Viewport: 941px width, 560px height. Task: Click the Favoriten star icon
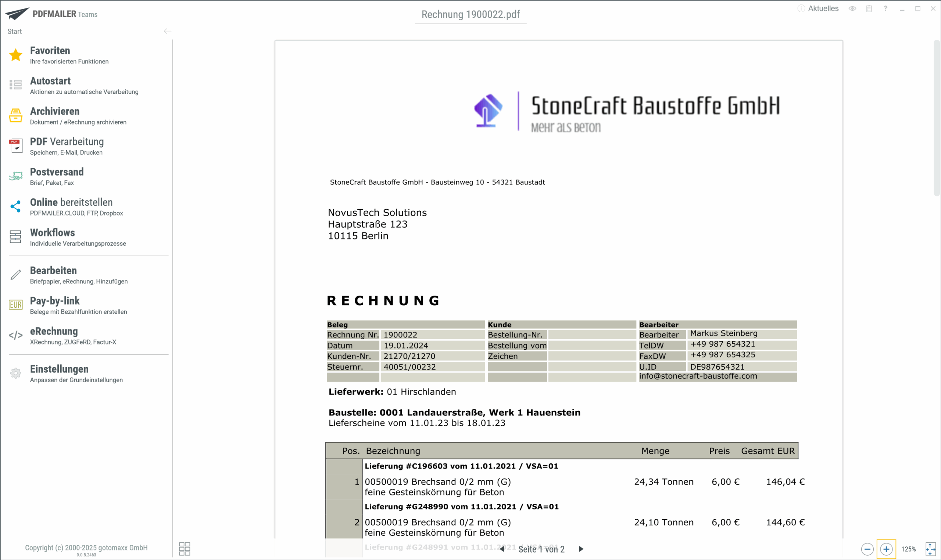15,55
